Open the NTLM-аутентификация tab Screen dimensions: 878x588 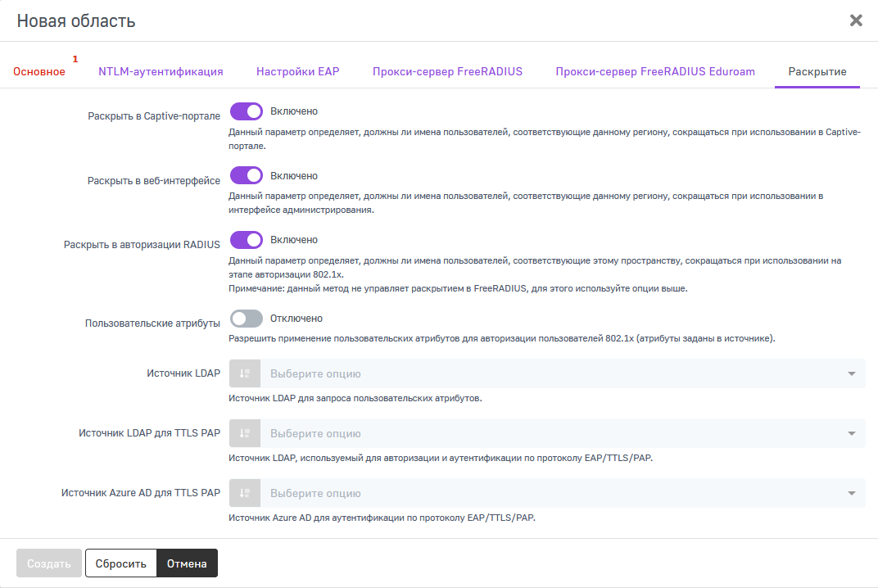(161, 71)
